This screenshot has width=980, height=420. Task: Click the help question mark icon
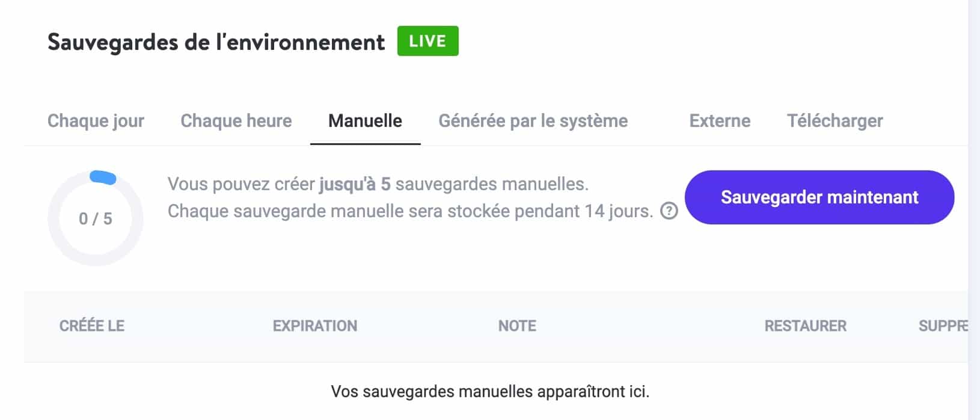(x=669, y=211)
